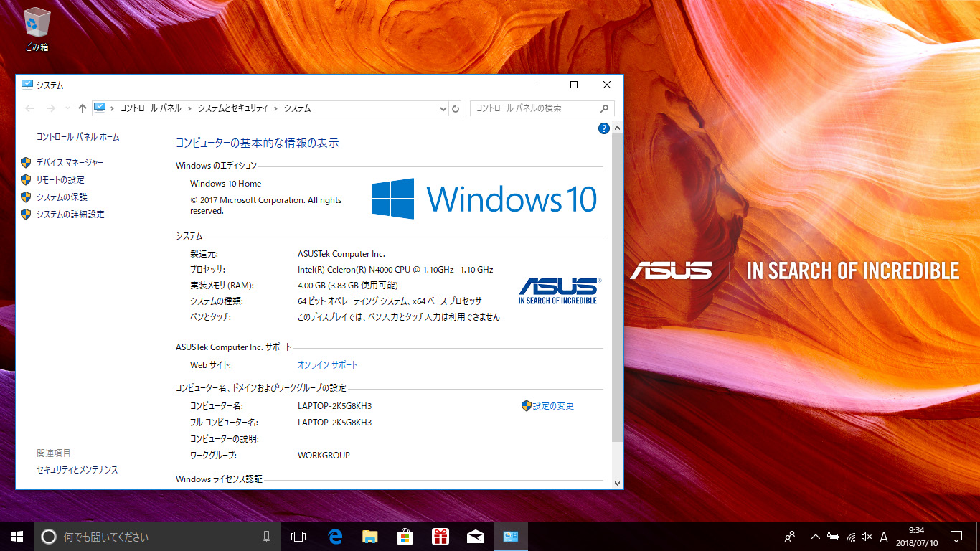Open Action Center notification icon
Viewport: 980px width, 551px height.
pyautogui.click(x=956, y=537)
